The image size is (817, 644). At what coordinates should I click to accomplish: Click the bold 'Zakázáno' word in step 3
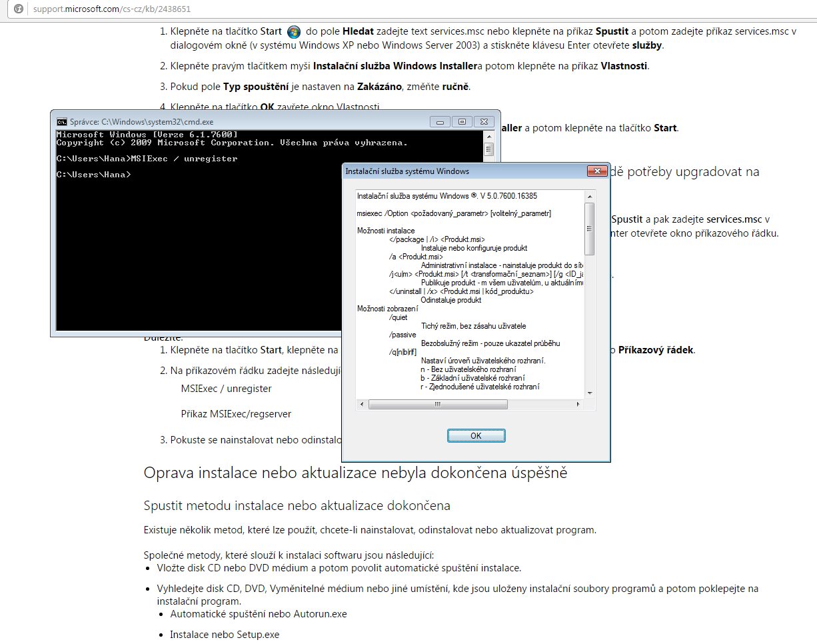point(380,87)
